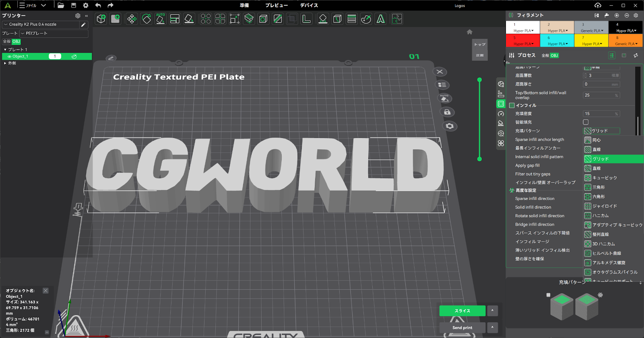Open the PEIプレート plate type dropdown

click(x=54, y=33)
